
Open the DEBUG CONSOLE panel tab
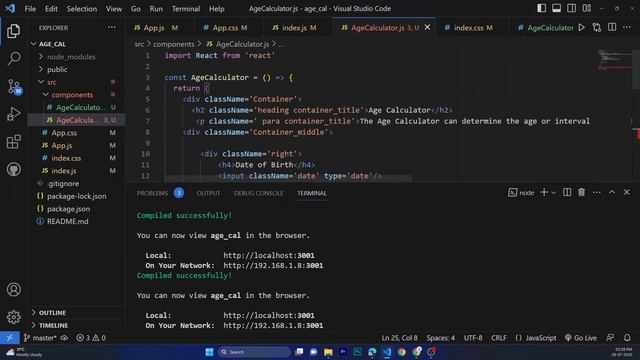coord(258,193)
